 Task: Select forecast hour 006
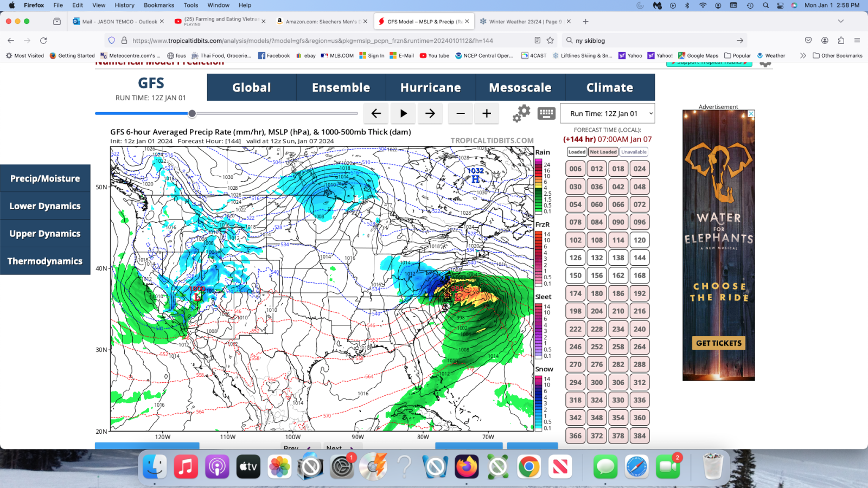tap(575, 168)
